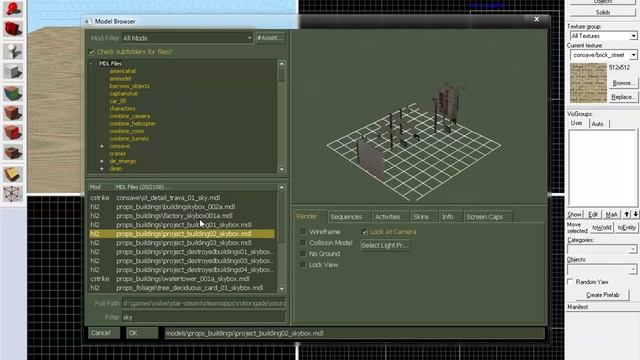Enable the Collision Model checkbox
This screenshot has width=640, height=360.
pos(303,243)
